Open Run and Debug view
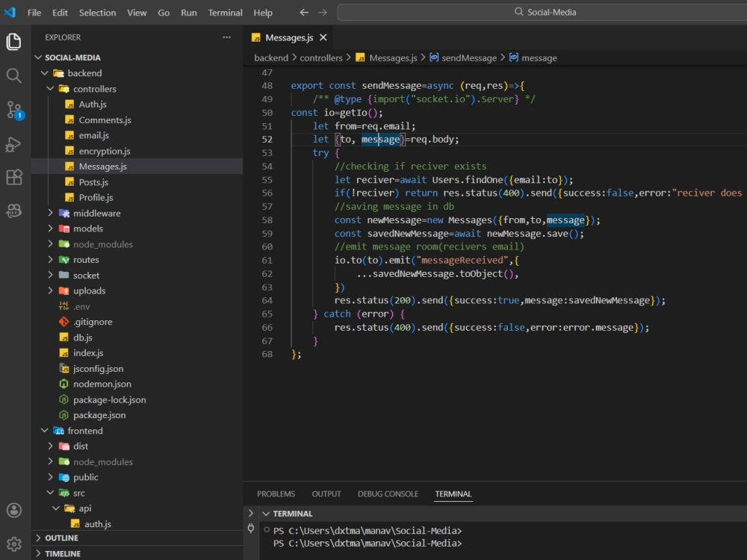747x560 pixels. click(13, 144)
